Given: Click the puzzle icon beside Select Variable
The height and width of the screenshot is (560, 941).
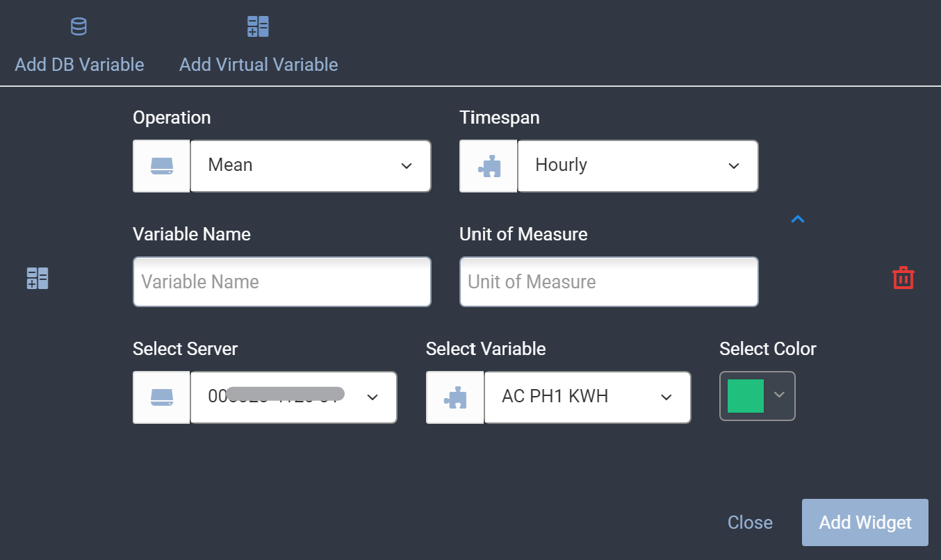Looking at the screenshot, I should pos(455,397).
